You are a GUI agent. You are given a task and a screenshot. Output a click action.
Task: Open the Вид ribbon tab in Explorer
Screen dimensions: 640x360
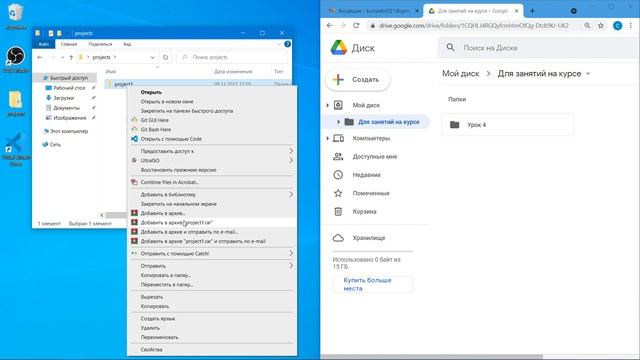point(127,44)
